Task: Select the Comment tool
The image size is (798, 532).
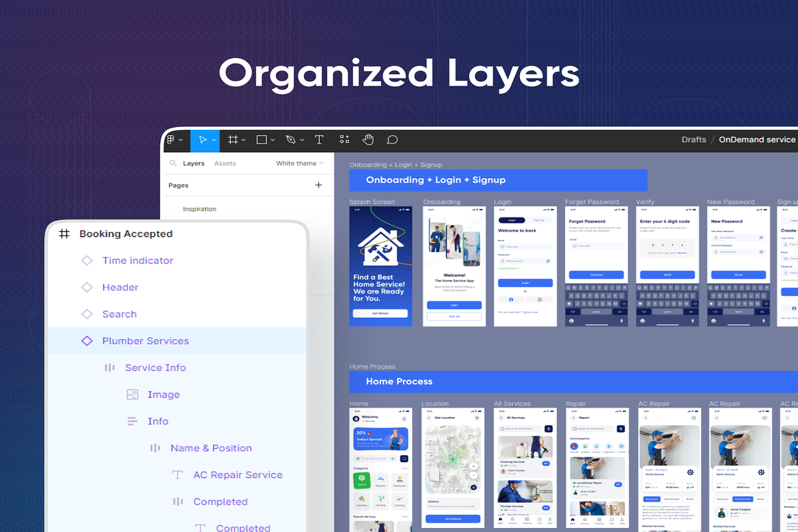Action: coord(392,140)
